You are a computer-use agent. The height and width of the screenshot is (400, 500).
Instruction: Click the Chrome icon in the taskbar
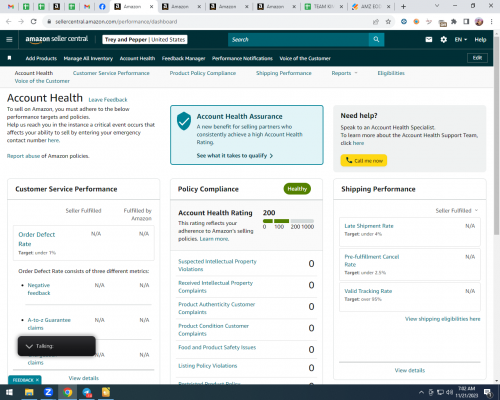tap(68, 392)
